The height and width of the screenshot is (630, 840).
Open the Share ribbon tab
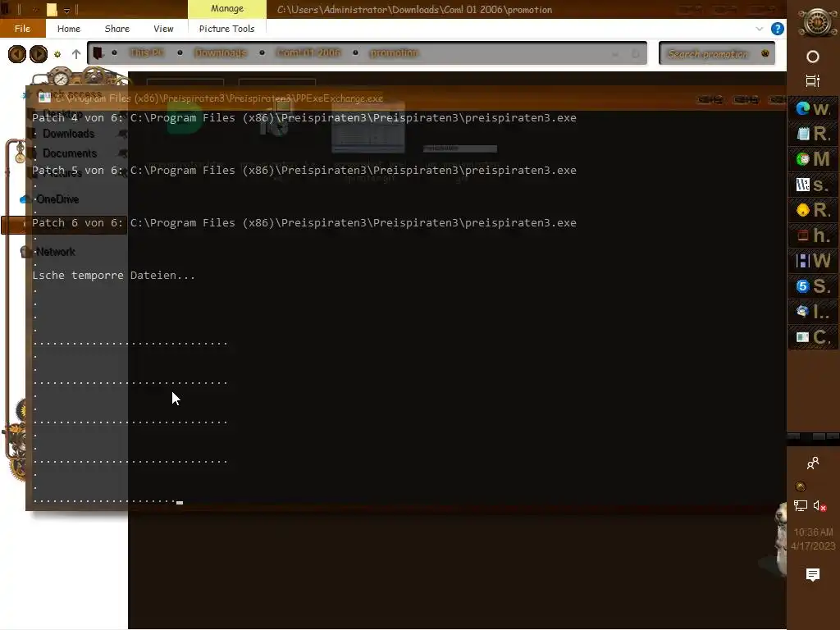[x=116, y=29]
